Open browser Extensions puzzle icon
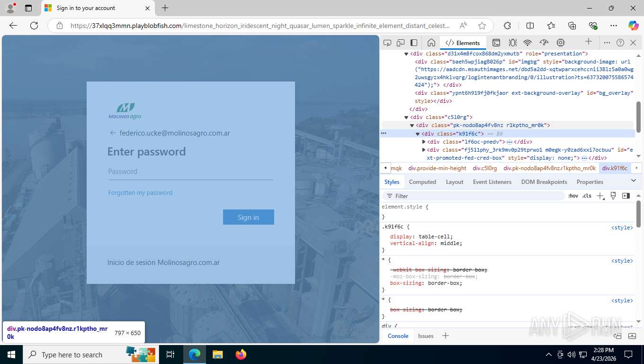The height and width of the screenshot is (364, 644). click(507, 26)
